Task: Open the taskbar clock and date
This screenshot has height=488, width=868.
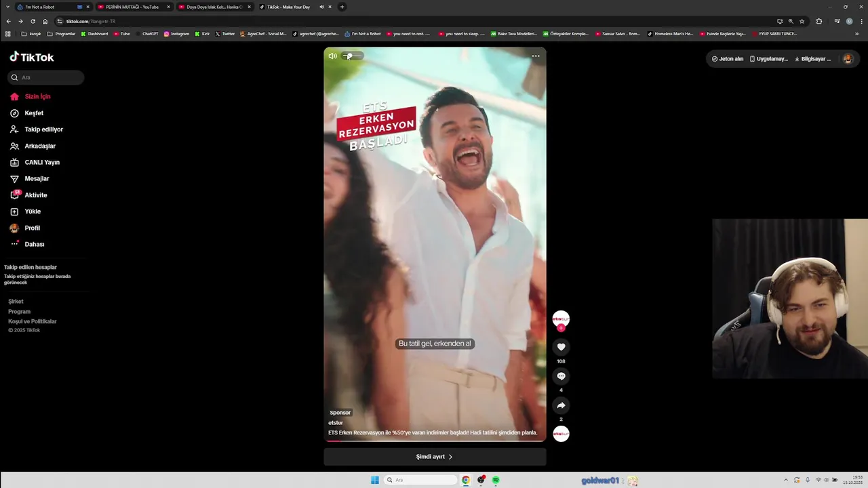Action: (x=853, y=480)
